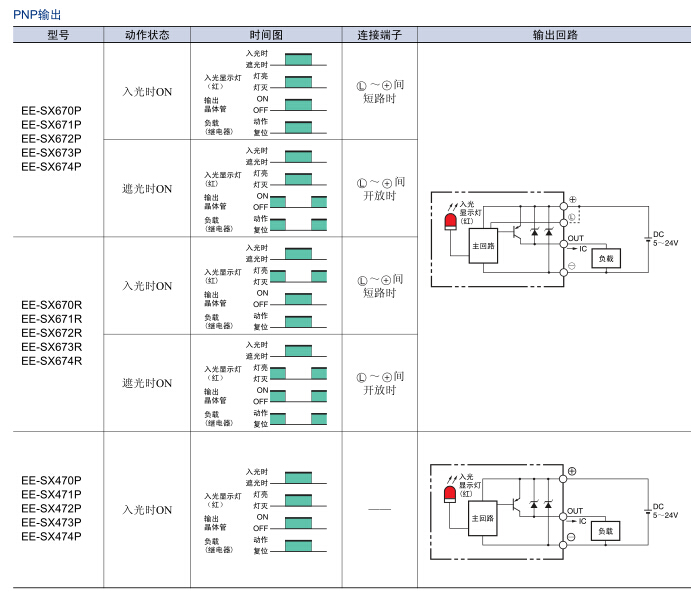Click model EE-SX471P
691x592 pixels.
pyautogui.click(x=52, y=494)
